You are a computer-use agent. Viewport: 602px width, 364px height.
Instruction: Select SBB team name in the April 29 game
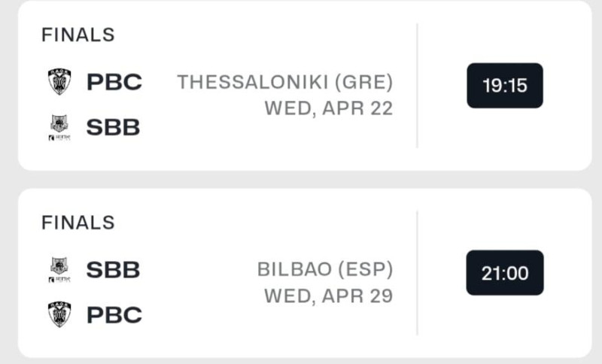113,268
